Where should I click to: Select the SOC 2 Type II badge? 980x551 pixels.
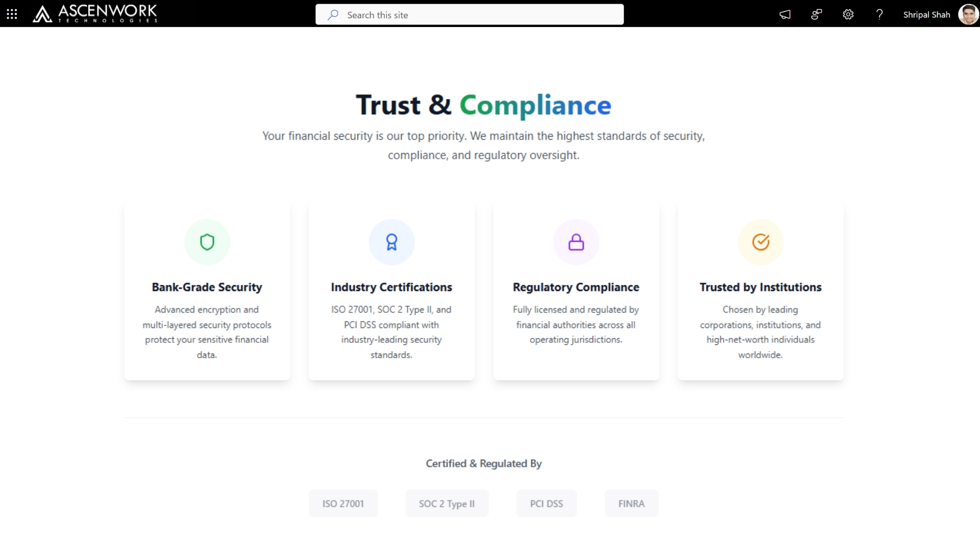click(447, 504)
